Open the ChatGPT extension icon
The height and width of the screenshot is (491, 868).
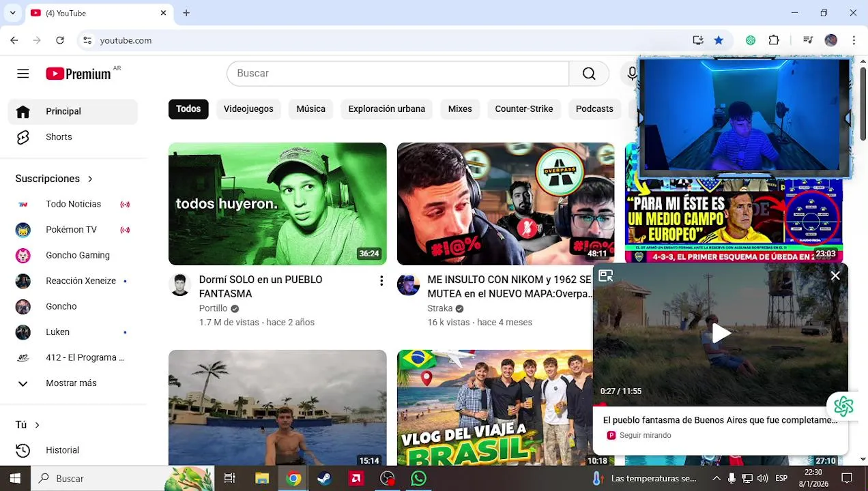tap(751, 40)
